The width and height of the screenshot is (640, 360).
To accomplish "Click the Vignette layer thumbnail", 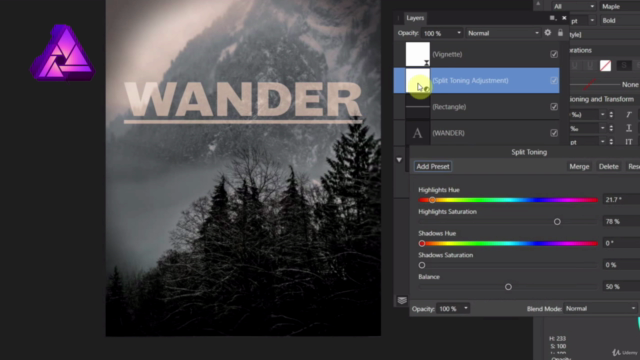I will coord(418,54).
